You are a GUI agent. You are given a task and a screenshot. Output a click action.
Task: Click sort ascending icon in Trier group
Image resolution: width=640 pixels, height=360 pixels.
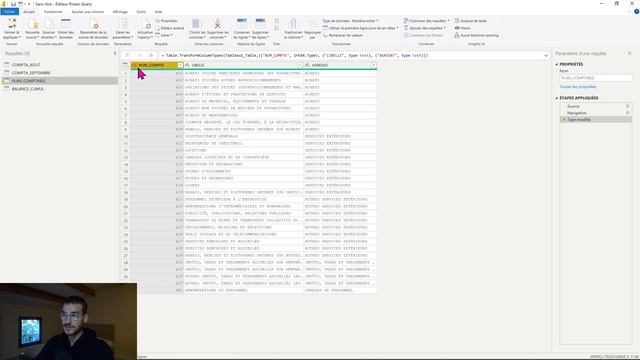(277, 21)
